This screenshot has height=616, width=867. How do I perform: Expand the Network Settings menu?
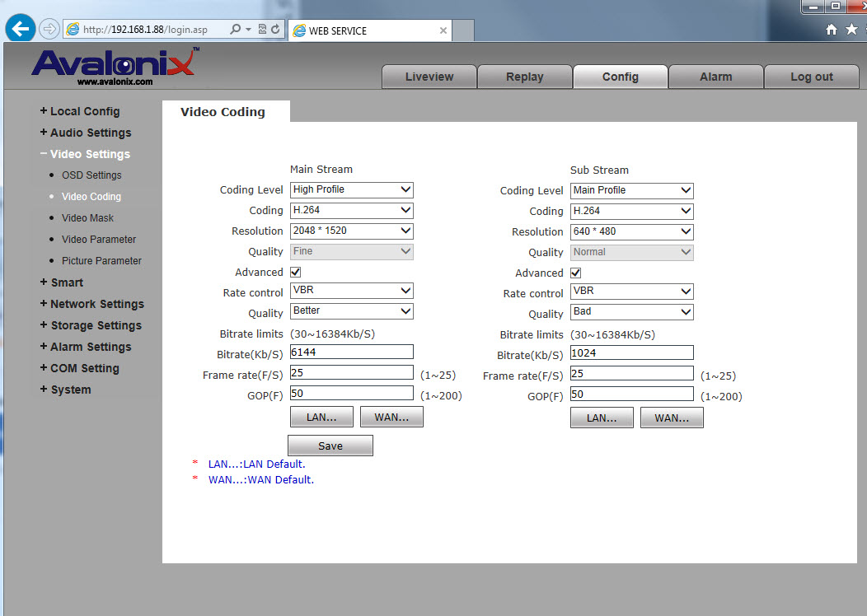(96, 304)
